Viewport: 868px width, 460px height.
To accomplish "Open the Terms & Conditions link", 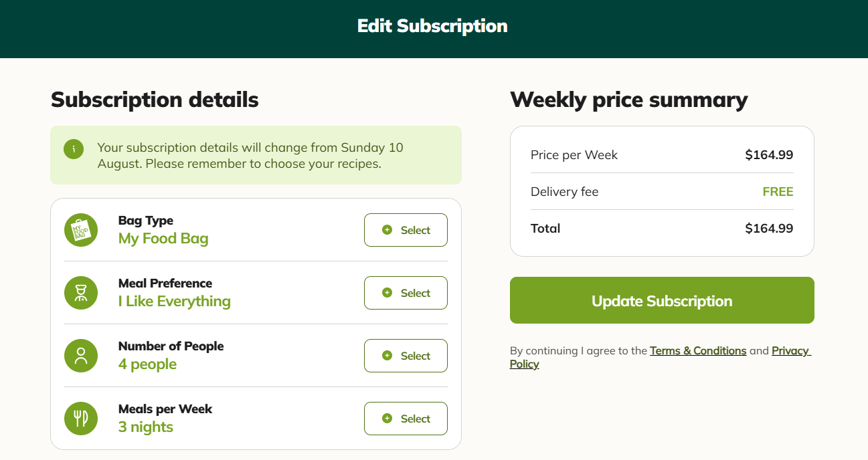I will click(x=698, y=350).
